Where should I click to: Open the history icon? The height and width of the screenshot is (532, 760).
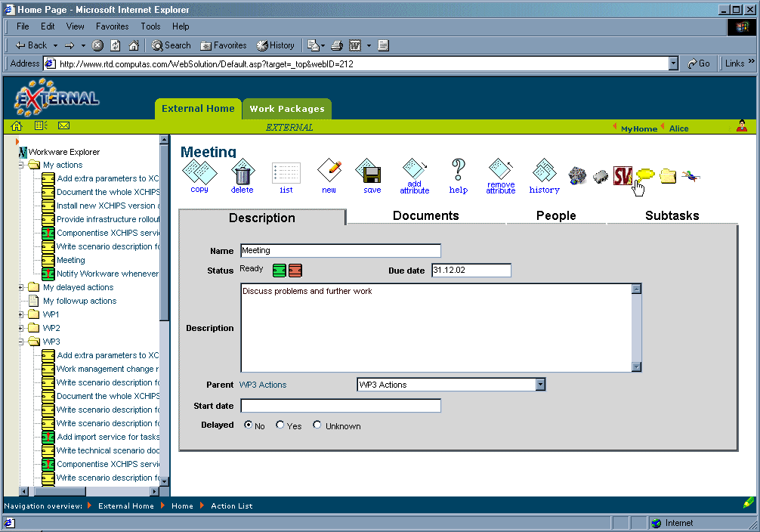[544, 173]
